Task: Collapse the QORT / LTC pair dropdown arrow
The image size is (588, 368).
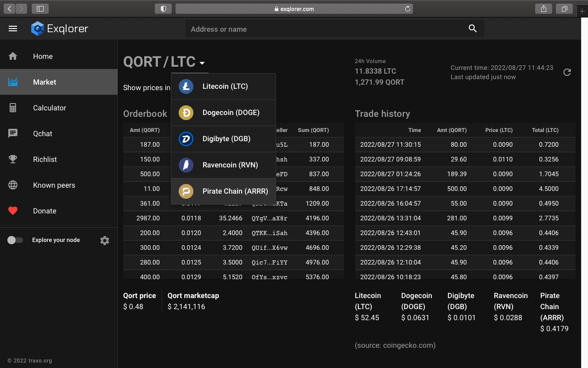Action: [202, 63]
